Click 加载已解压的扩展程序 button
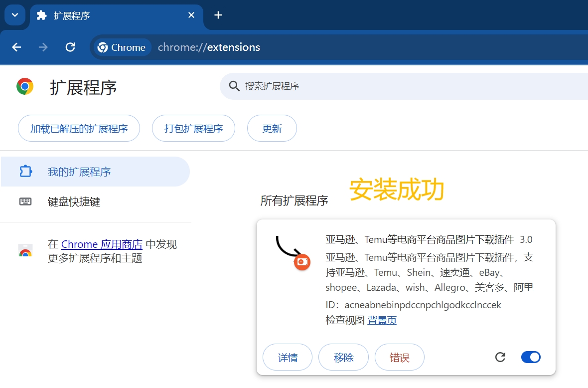The height and width of the screenshot is (388, 588). point(79,128)
